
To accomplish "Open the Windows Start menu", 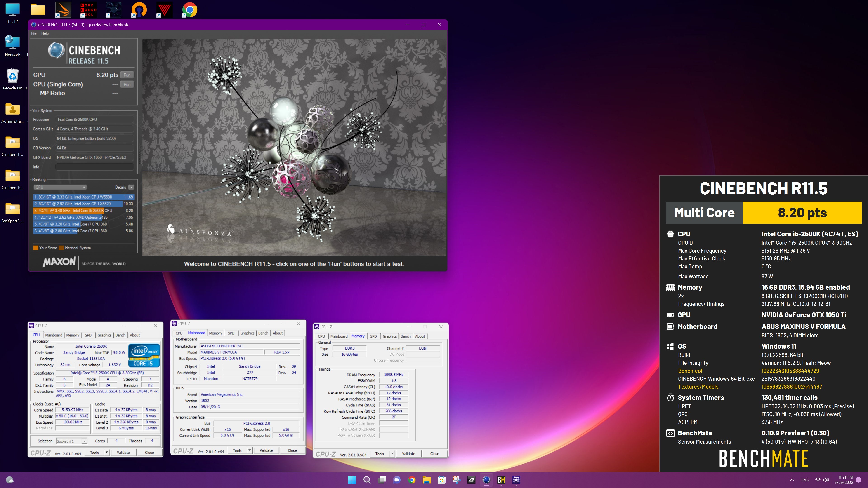I will coord(352,480).
